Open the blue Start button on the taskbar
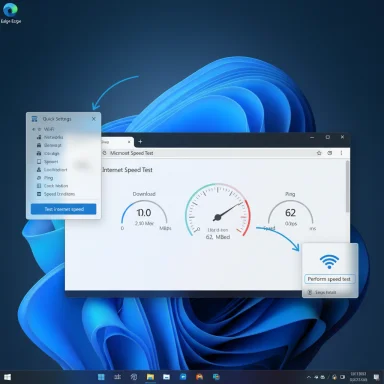The height and width of the screenshot is (384, 384). [x=101, y=377]
